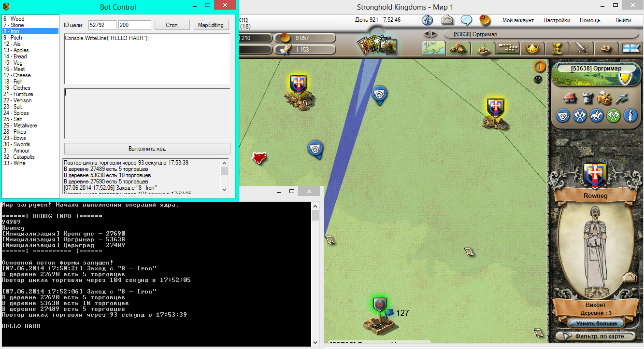
Task: Click the village hut icon in Оргримар panel
Action: click(571, 98)
